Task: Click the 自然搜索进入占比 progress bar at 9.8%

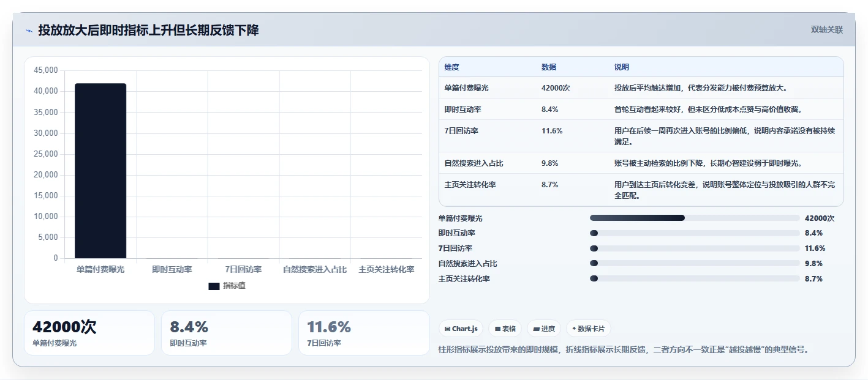Action: [x=695, y=263]
